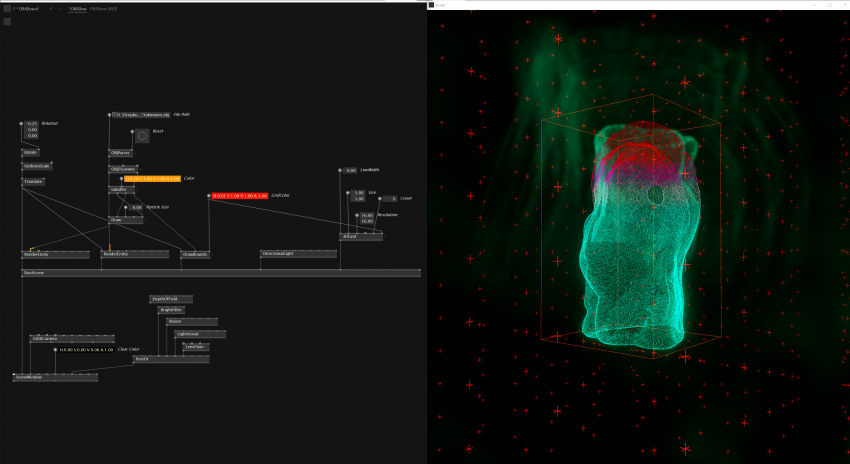Select the OrbitCamera node
The image size is (850, 464).
coord(72,339)
